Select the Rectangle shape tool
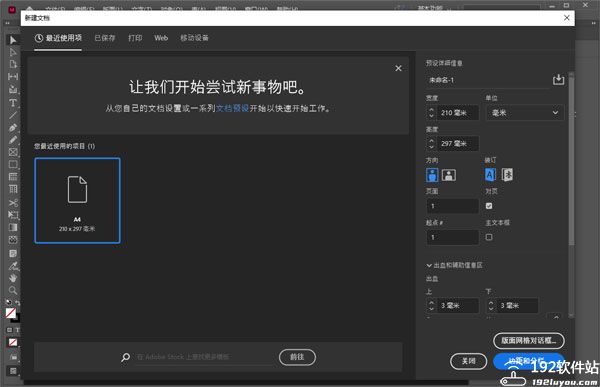The image size is (600, 387). [13, 164]
